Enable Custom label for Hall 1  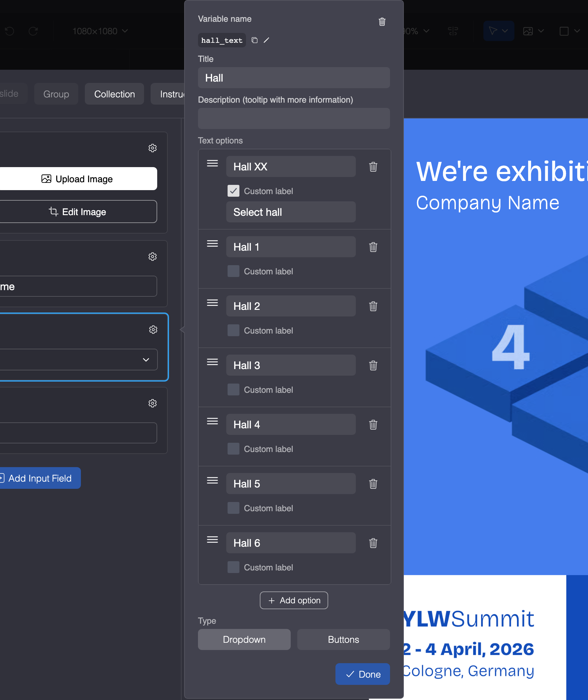pos(233,271)
